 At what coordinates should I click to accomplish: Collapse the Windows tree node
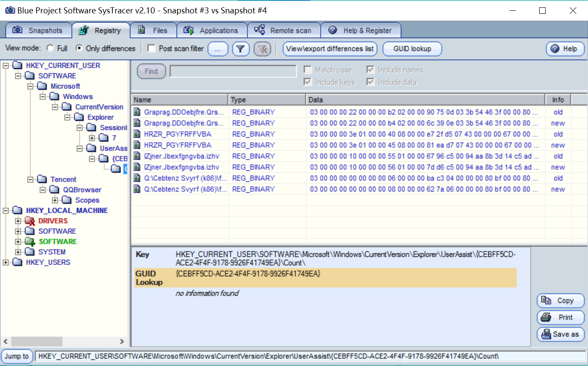click(42, 97)
